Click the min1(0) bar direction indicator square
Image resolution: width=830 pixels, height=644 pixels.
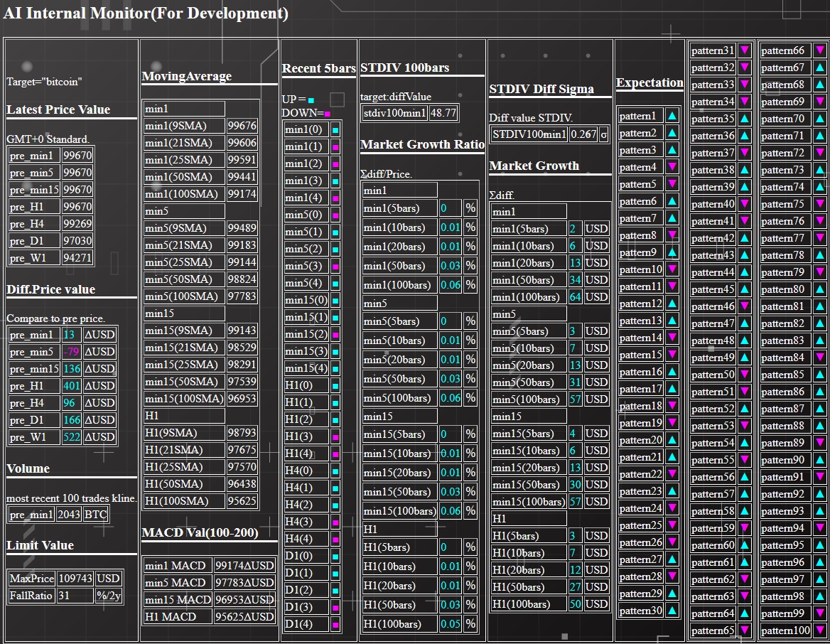pyautogui.click(x=335, y=130)
